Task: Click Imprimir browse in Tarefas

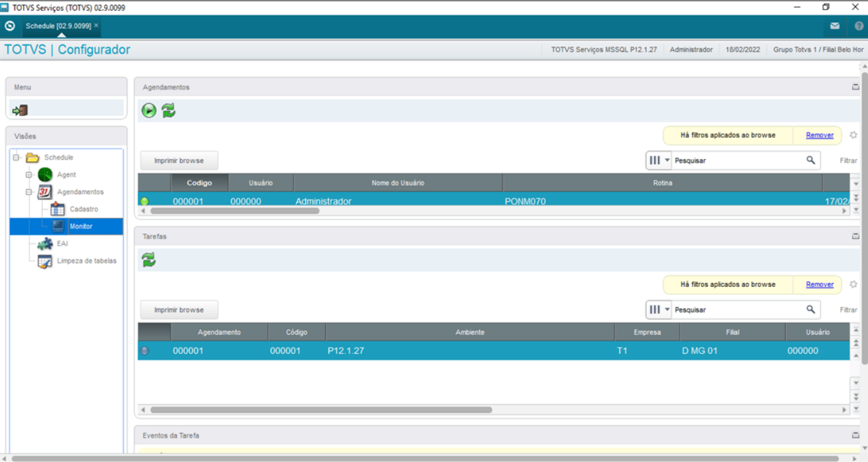Action: tap(179, 310)
